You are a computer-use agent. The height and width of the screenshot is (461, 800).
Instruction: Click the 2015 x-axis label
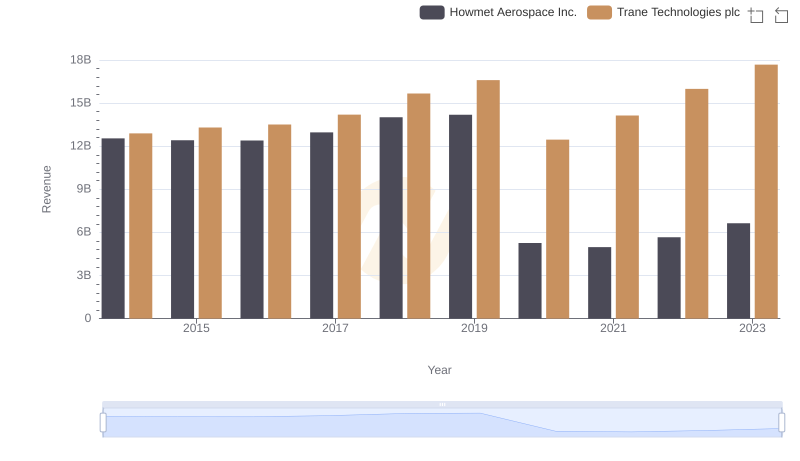pos(196,328)
